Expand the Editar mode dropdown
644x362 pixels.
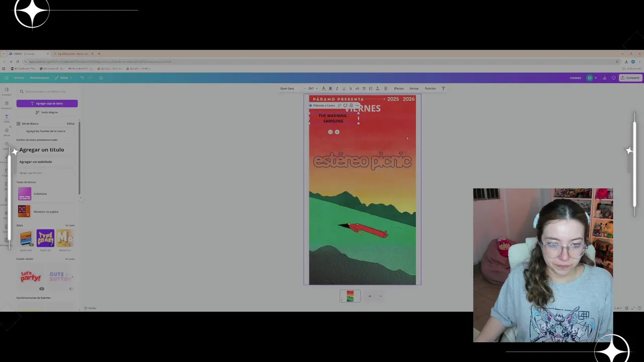[64, 78]
